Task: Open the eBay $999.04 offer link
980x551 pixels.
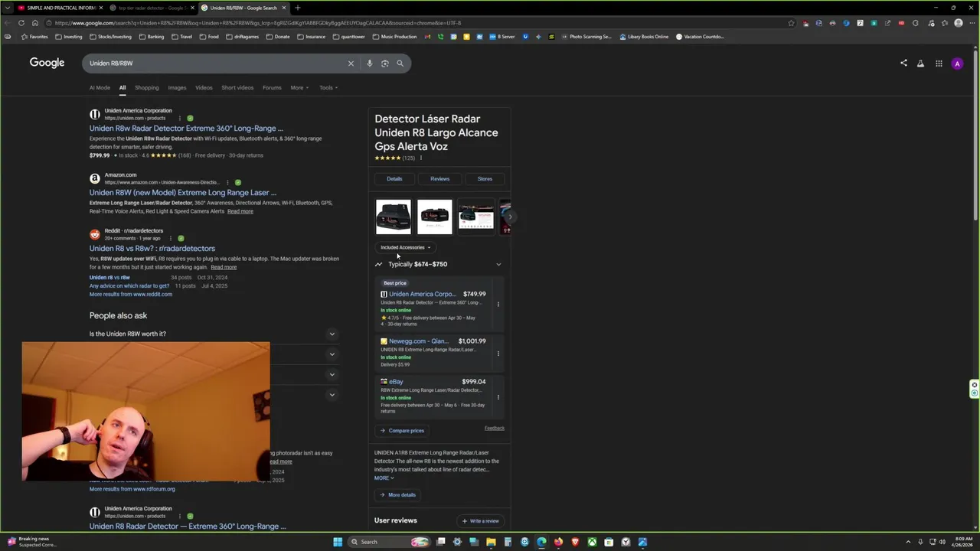Action: click(x=396, y=381)
